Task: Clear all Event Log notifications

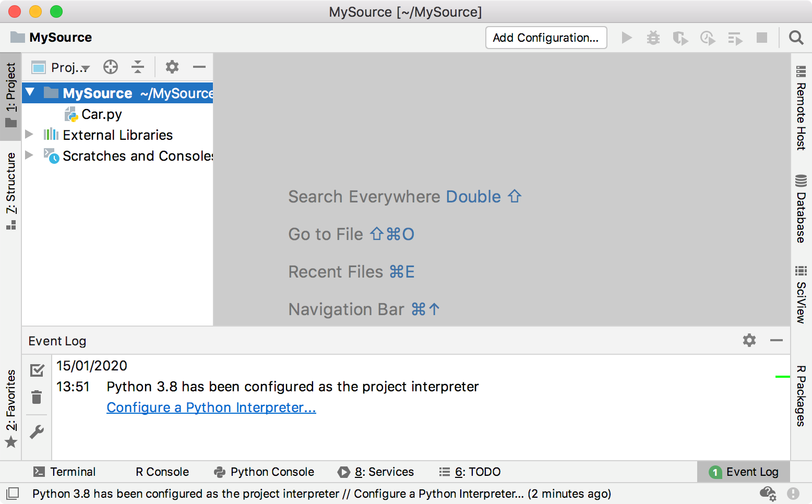Action: [x=37, y=397]
